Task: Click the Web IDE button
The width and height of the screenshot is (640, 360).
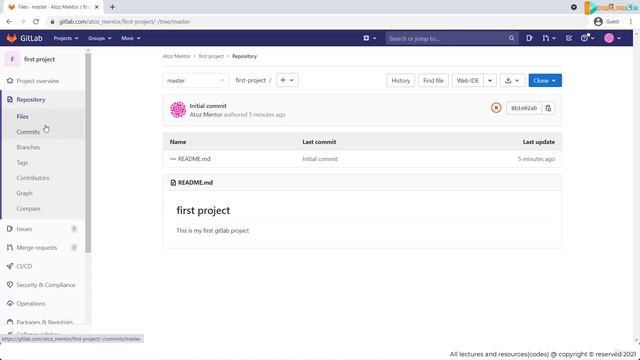Action: (x=468, y=80)
